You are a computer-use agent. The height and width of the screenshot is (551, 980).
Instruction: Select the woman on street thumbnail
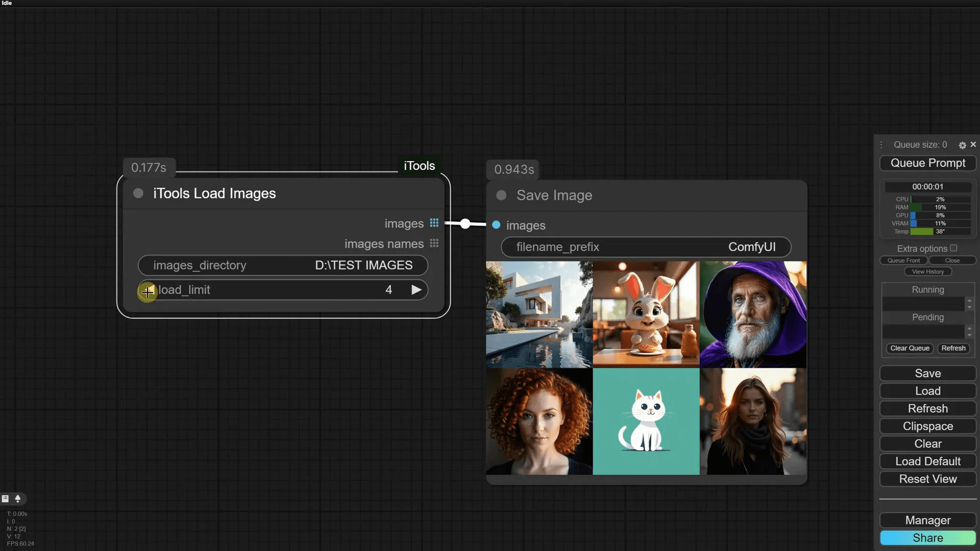[x=753, y=421]
